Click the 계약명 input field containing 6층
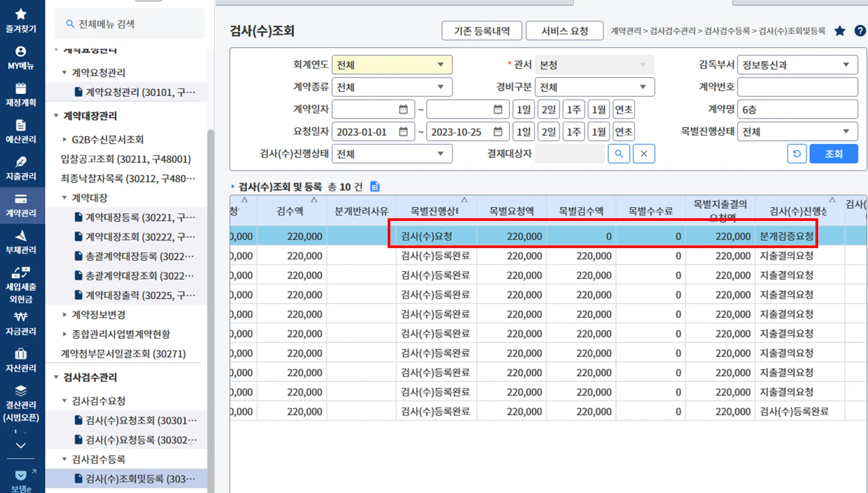 pyautogui.click(x=797, y=110)
